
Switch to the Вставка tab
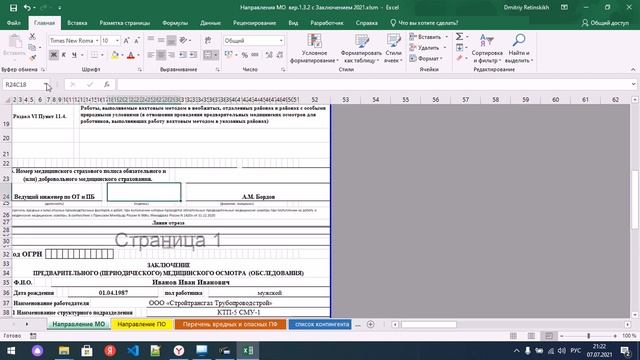click(x=77, y=23)
